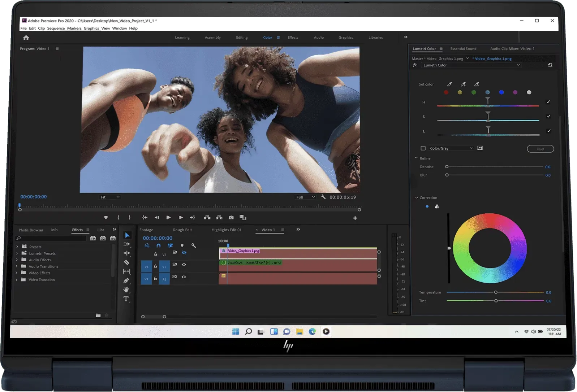Select the Pen tool
The width and height of the screenshot is (577, 392).
click(126, 280)
